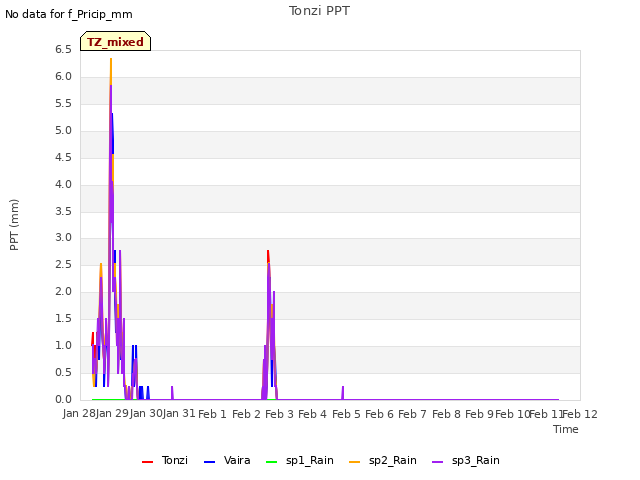Click the 2.0 y-axis tick label
640x480 pixels.
coord(63,291)
